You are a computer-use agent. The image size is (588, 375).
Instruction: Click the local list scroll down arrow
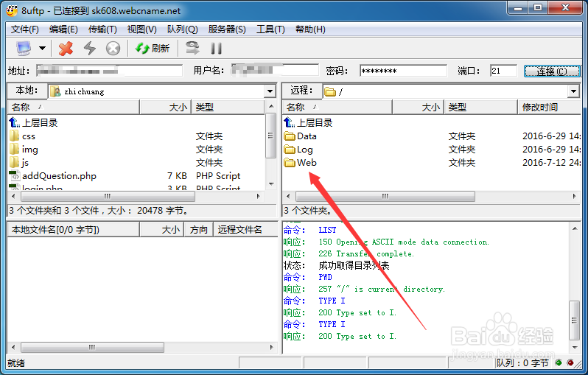271,183
